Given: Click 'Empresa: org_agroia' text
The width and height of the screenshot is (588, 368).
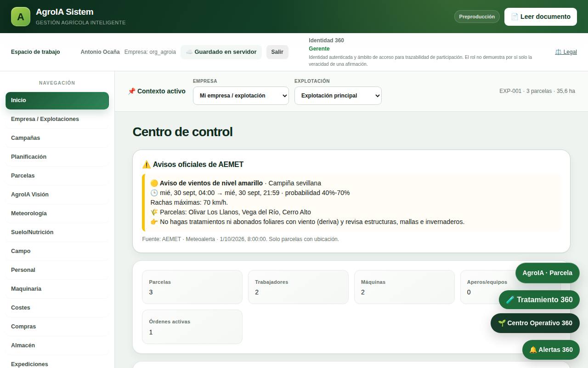Looking at the screenshot, I should click(x=150, y=52).
